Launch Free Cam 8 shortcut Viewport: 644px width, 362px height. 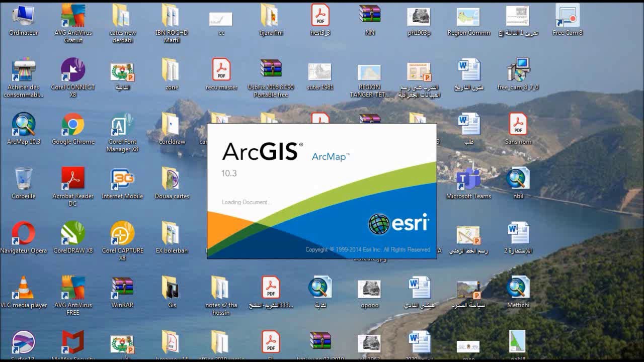click(568, 16)
